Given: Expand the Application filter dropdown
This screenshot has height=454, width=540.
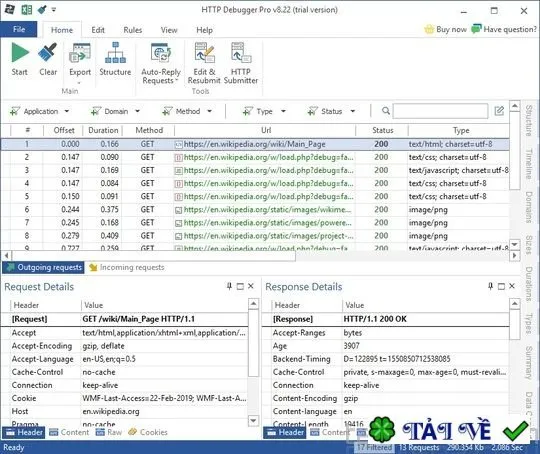Looking at the screenshot, I should coord(67,111).
